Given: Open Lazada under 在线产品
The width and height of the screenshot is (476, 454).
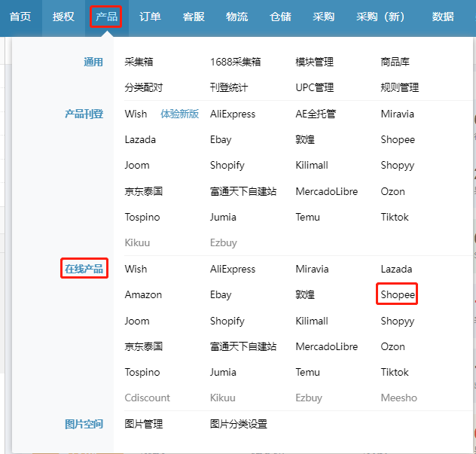Looking at the screenshot, I should pos(396,270).
